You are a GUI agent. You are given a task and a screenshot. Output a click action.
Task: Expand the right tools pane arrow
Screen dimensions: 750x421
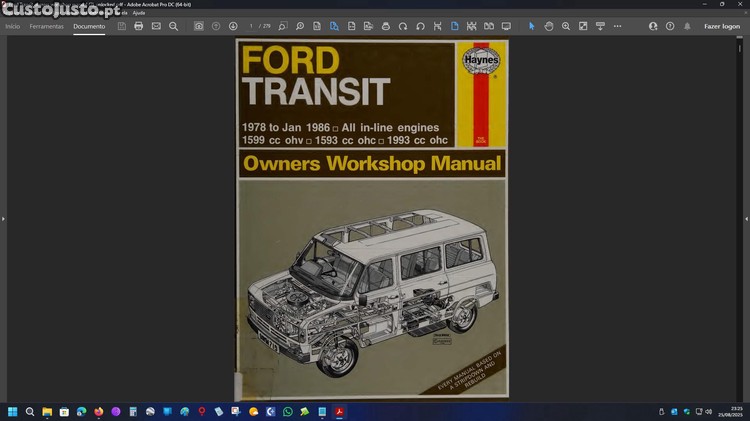[x=746, y=218]
